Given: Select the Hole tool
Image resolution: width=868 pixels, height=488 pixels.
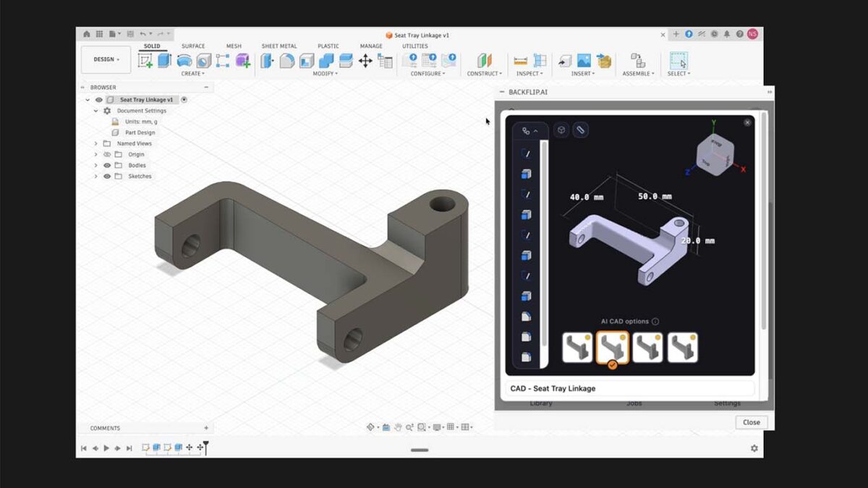Looking at the screenshot, I should coord(204,61).
